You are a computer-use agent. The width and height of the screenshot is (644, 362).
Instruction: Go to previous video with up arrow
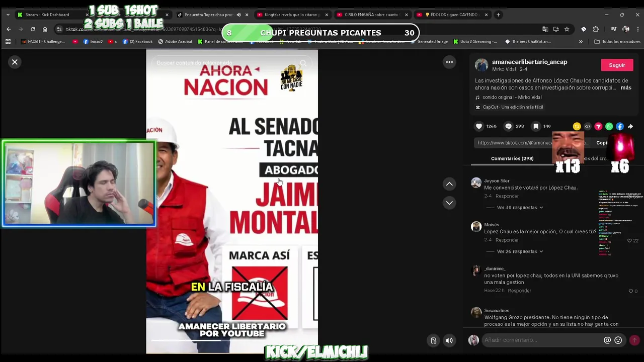(449, 184)
